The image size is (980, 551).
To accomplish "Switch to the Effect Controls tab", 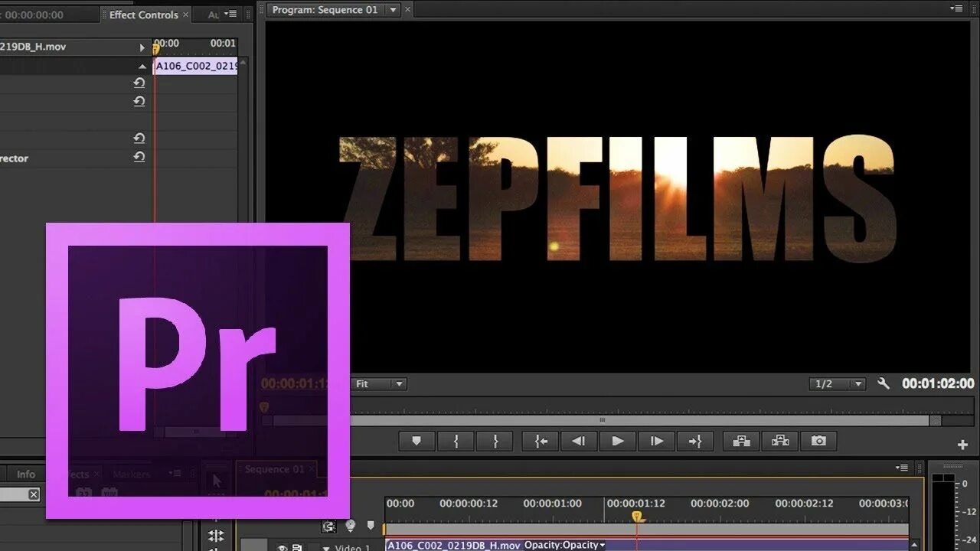I will pos(143,15).
